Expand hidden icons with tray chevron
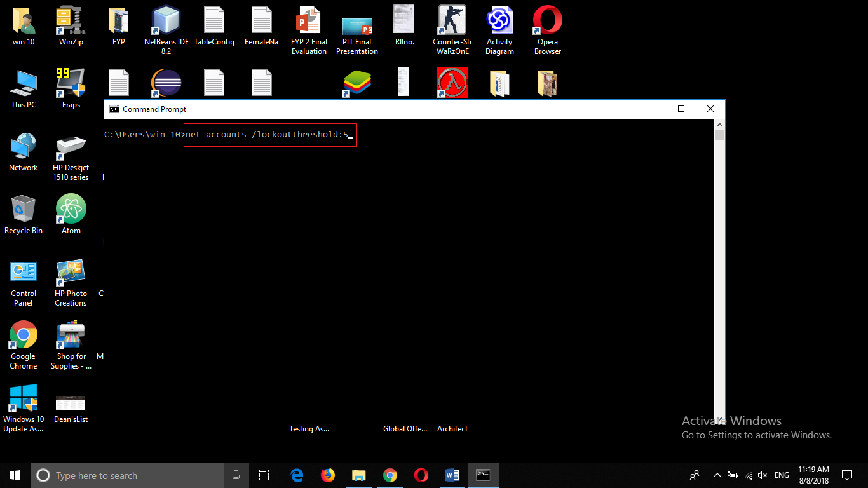This screenshot has height=488, width=868. pos(717,475)
